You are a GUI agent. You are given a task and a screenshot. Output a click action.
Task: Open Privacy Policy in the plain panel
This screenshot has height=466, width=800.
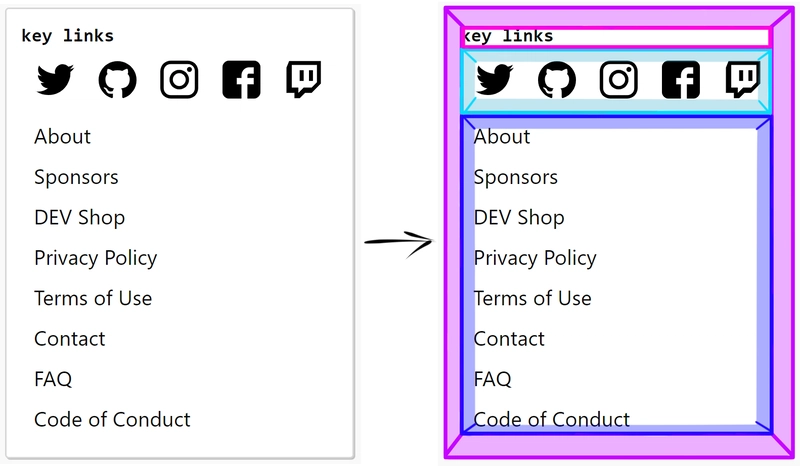pos(95,258)
